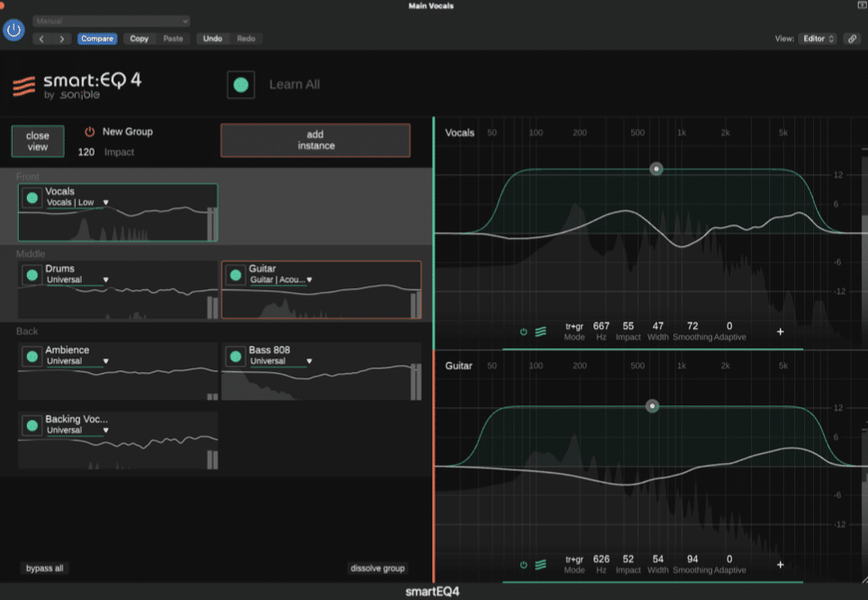Click the Guitar Width value 54

pyautogui.click(x=657, y=559)
